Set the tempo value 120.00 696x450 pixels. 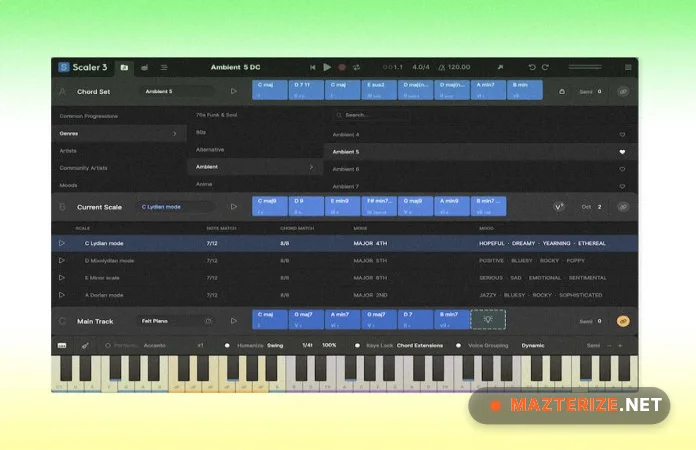[459, 67]
